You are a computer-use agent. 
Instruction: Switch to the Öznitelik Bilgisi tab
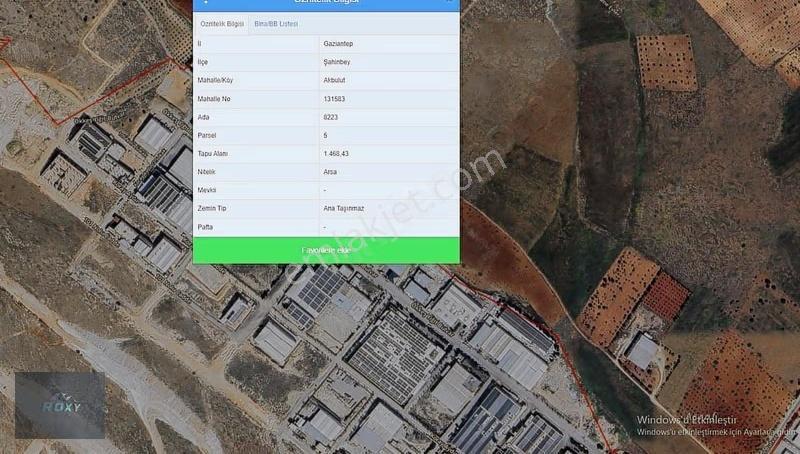[x=222, y=24]
